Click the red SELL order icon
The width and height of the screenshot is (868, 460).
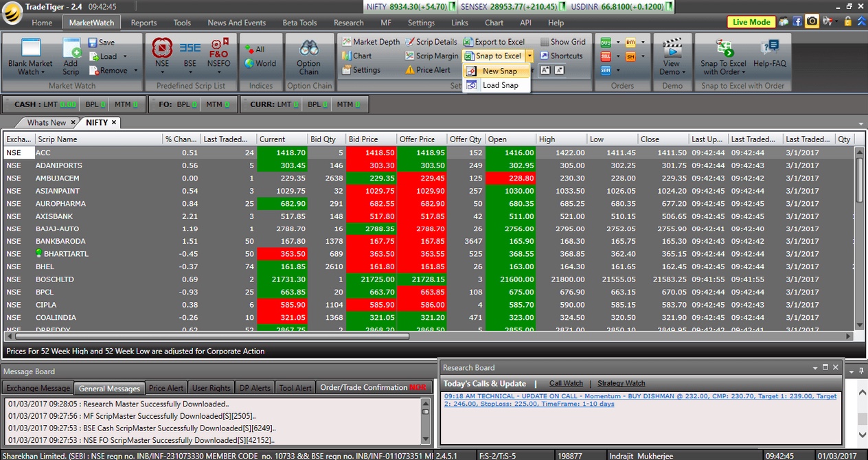click(x=606, y=56)
